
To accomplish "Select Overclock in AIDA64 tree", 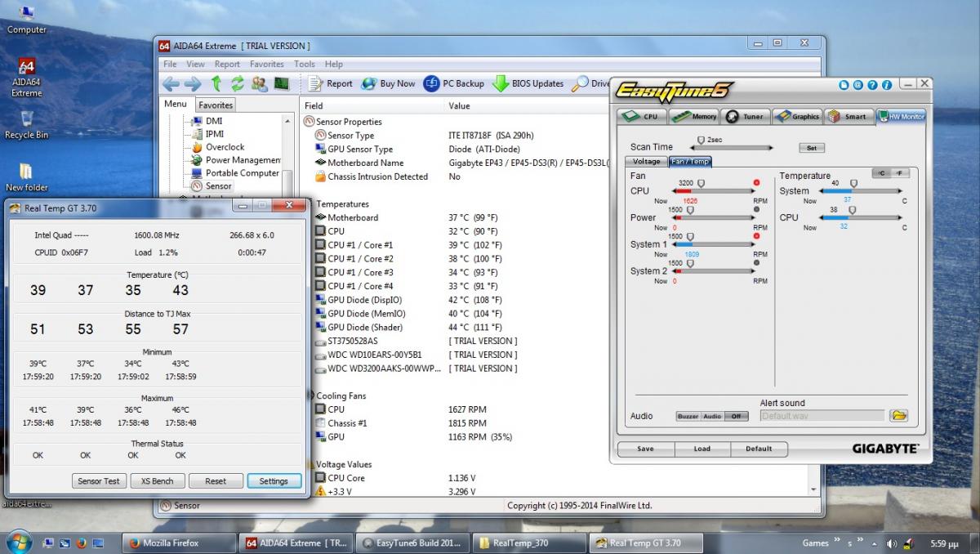I will pos(225,147).
